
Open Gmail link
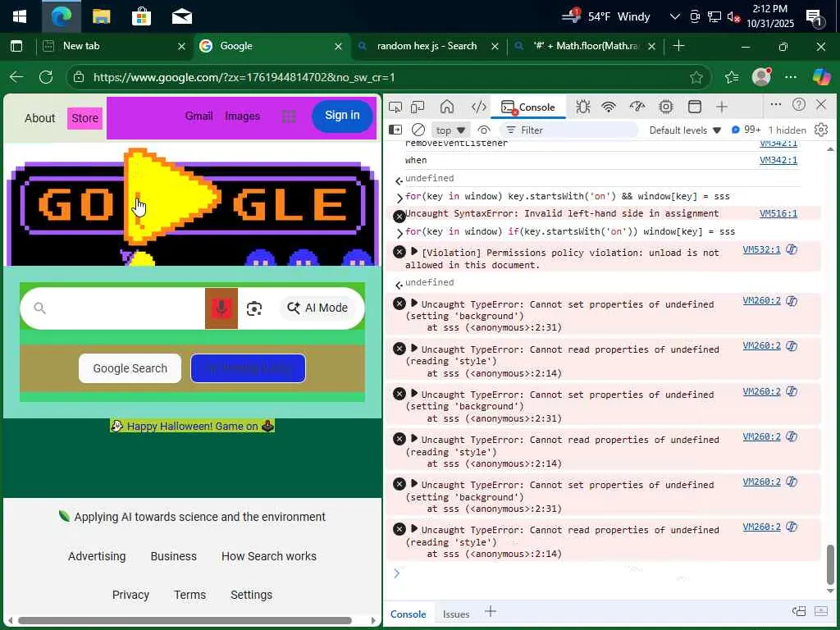199,116
